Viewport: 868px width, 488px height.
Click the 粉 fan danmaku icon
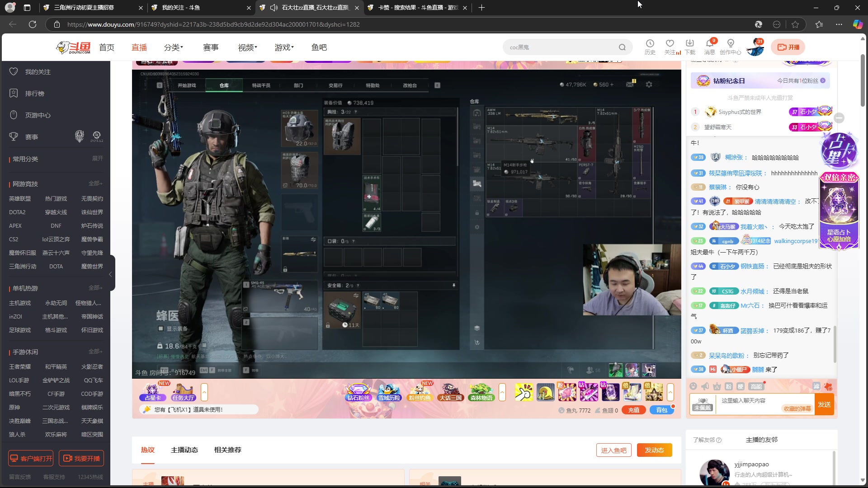coord(729,386)
